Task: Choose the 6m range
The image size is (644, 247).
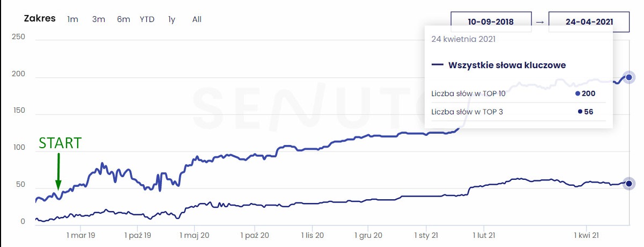Action: 123,19
